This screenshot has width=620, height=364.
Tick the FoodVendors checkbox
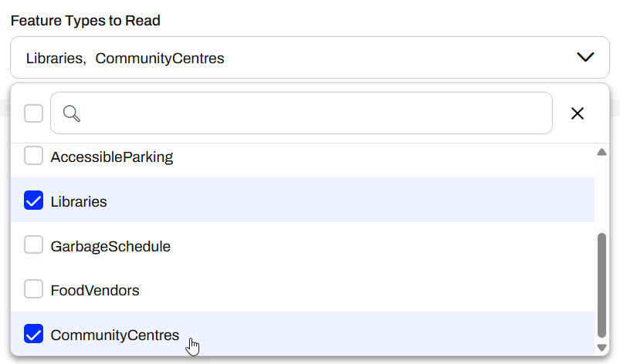[33, 291]
